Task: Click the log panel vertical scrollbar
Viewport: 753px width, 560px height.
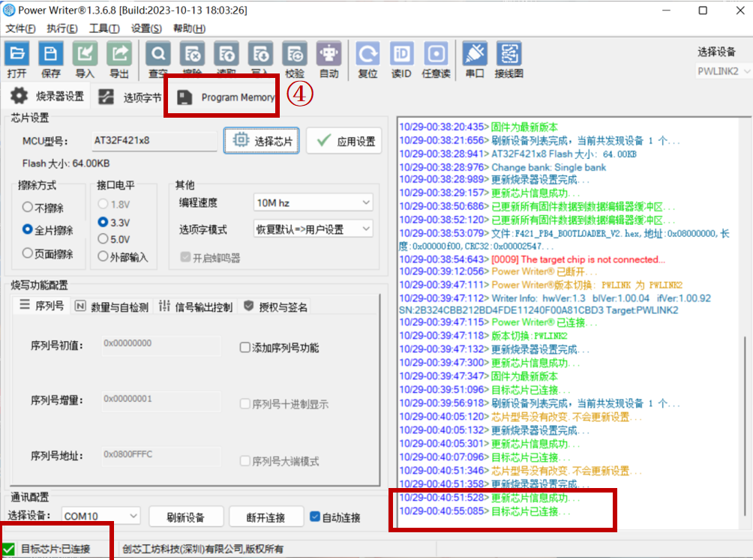Action: tap(744, 426)
